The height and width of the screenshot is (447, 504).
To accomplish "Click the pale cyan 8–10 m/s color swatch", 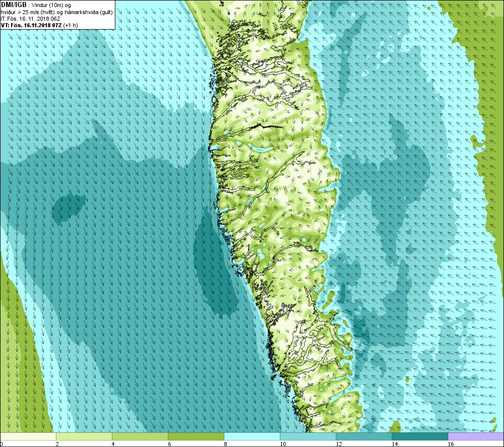I will coord(251,436).
